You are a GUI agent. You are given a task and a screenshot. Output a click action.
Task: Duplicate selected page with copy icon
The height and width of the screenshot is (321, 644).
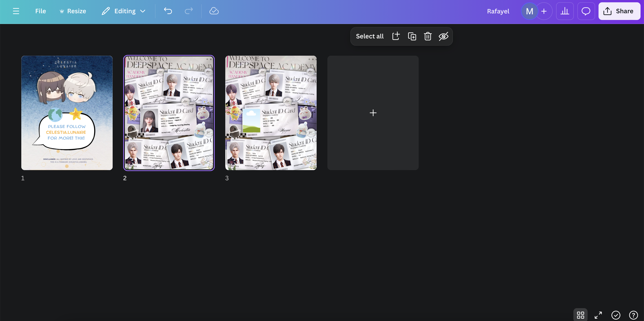tap(412, 36)
